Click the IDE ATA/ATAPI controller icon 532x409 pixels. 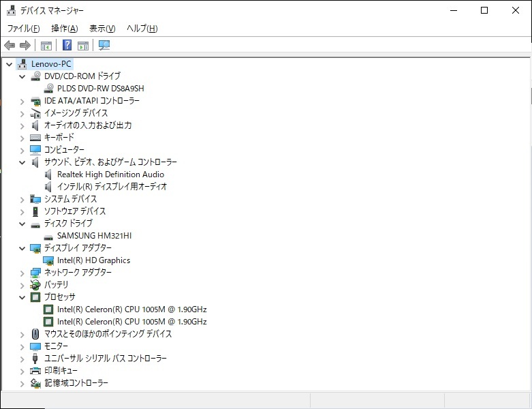click(35, 101)
